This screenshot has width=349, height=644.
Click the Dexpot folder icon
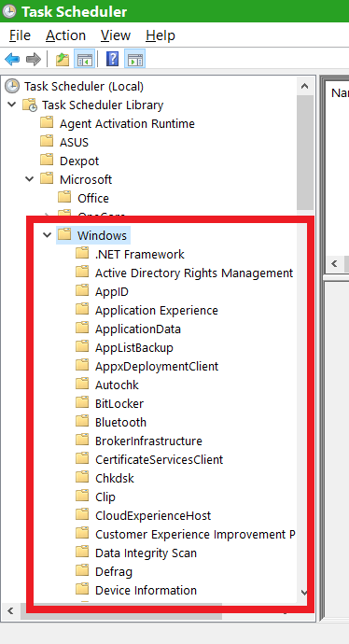(48, 161)
